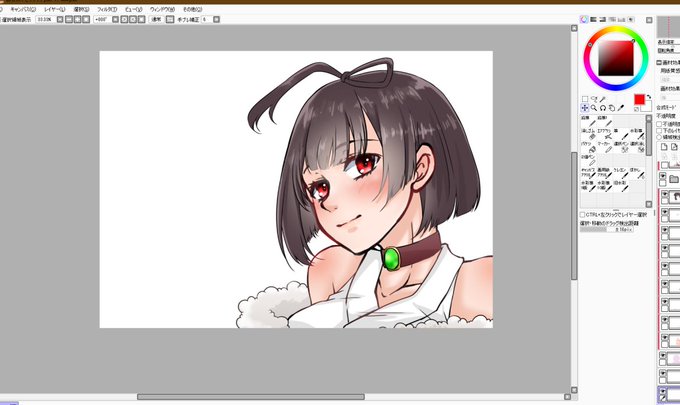
Task: Click the brush tool tray scrollbar
Action: point(649,138)
